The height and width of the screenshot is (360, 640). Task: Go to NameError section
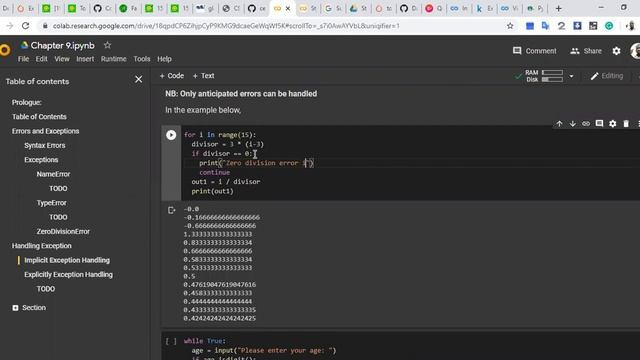coord(53,174)
